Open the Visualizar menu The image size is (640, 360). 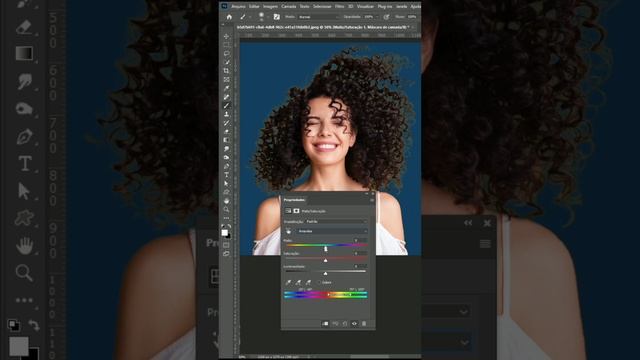365,7
